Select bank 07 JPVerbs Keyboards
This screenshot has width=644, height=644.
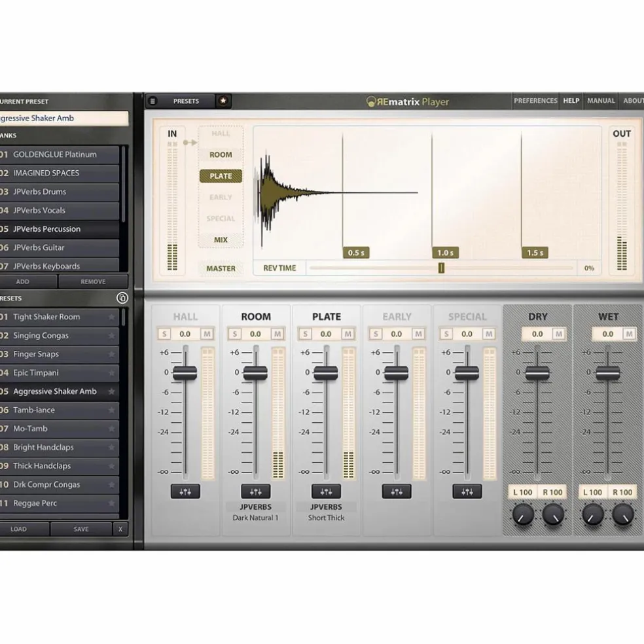click(60, 265)
